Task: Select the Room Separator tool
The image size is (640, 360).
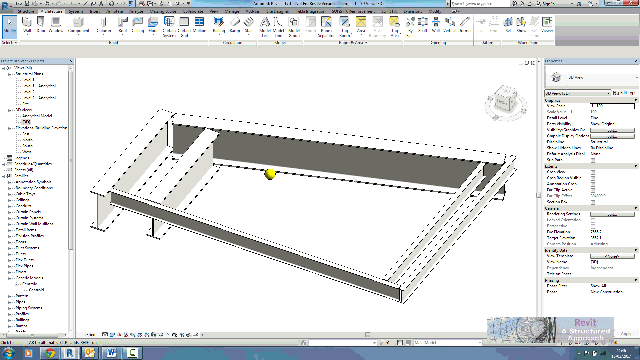Action: (x=326, y=27)
